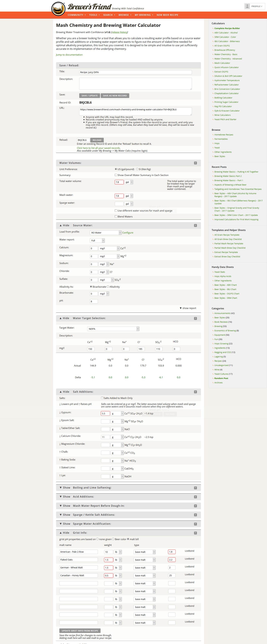Check Use different water sources for mash and sparge
267x644 pixels.
click(x=116, y=211)
